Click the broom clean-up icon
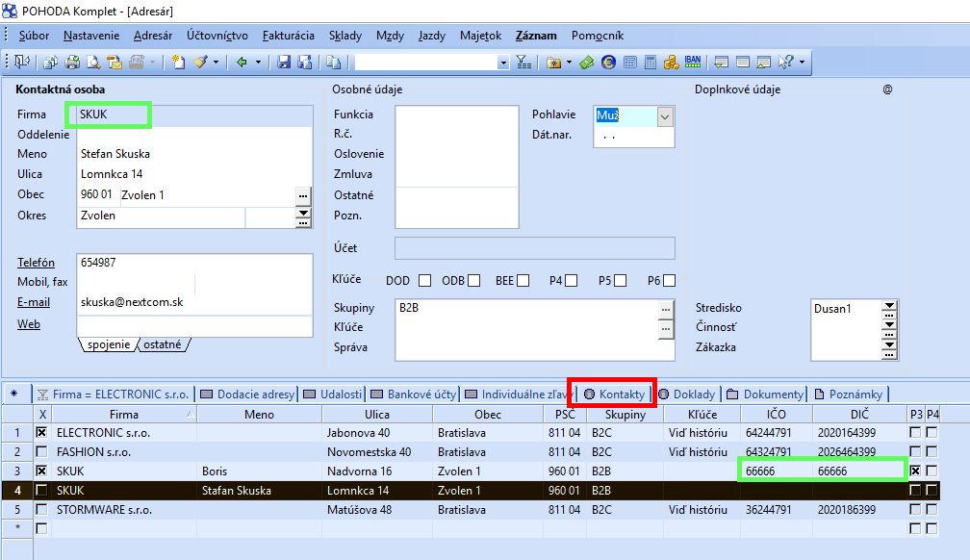 pyautogui.click(x=200, y=62)
